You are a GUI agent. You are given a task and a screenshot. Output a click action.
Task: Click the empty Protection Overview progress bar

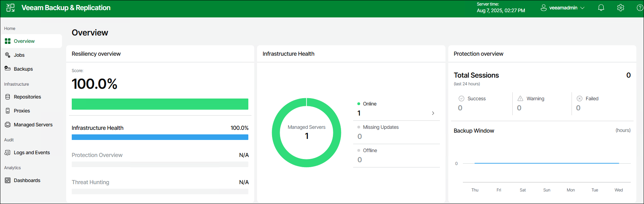[x=160, y=164]
